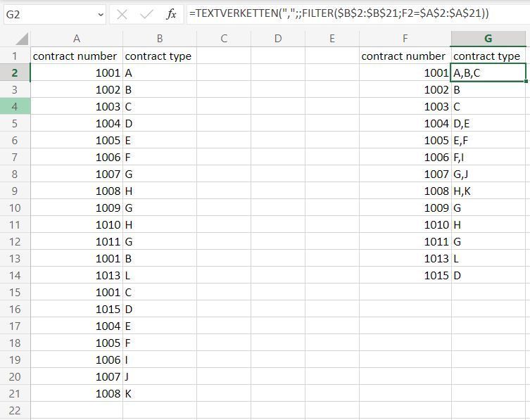Select cell F11 with value 1010

(405, 224)
